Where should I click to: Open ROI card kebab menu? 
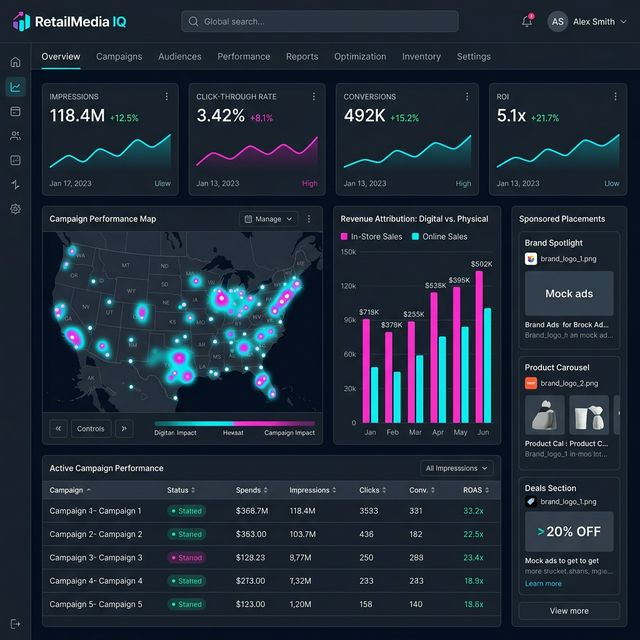(615, 96)
